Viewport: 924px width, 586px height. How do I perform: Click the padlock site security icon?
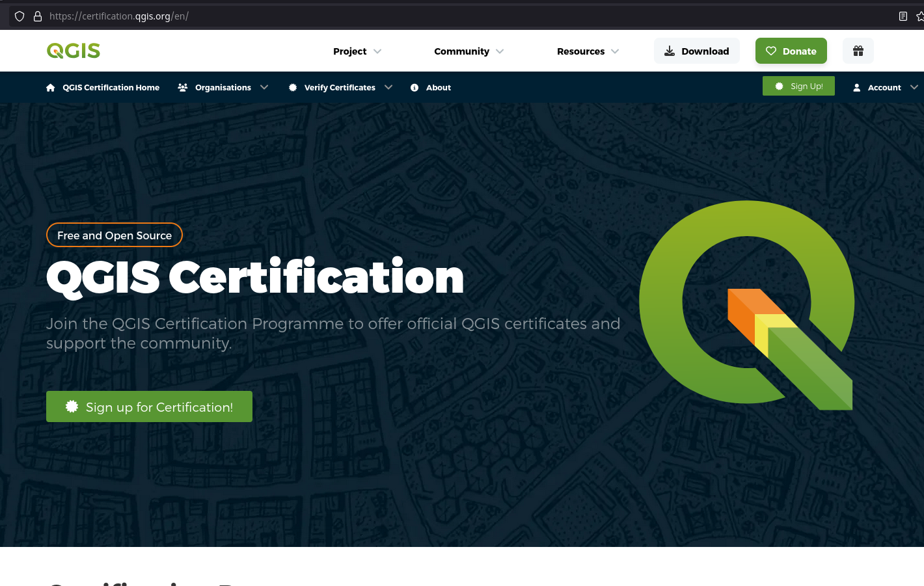coord(38,16)
